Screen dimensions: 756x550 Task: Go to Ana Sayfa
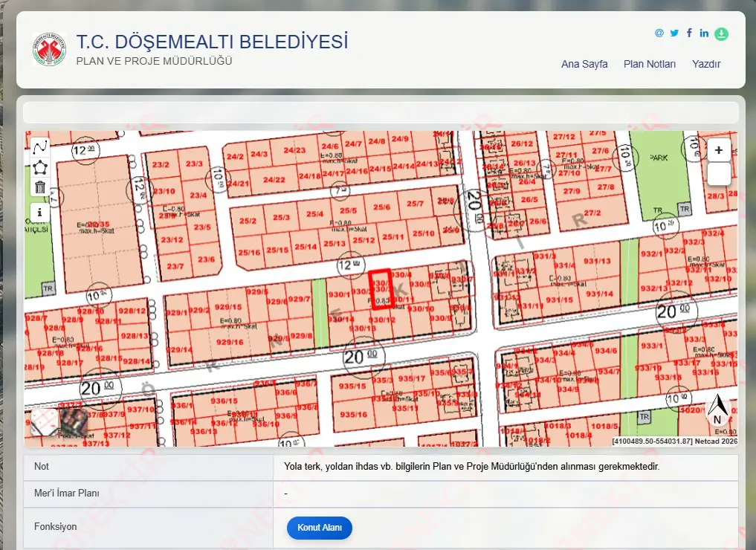pos(584,64)
